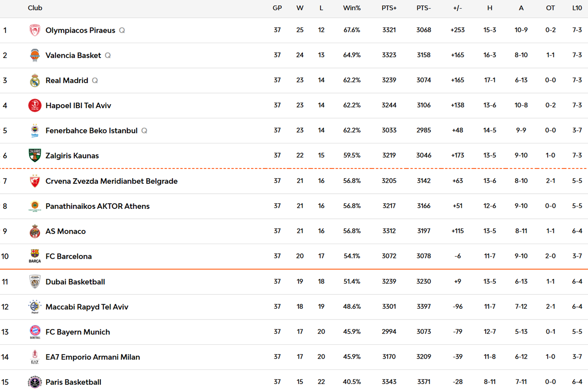
Task: Open Maccabi Rapyd Tel Aviv team page
Action: [x=87, y=307]
